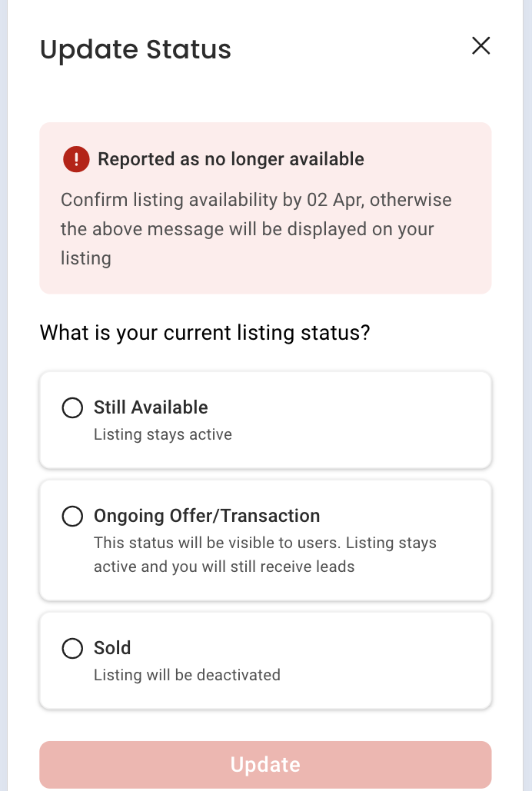Close the Update Status dialog
532x791 pixels.
point(480,45)
